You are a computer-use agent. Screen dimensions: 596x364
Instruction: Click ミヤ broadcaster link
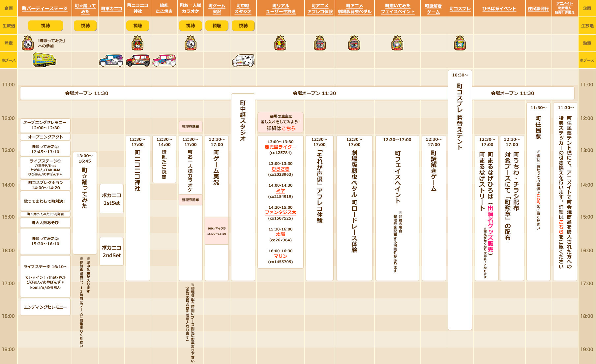click(x=281, y=191)
